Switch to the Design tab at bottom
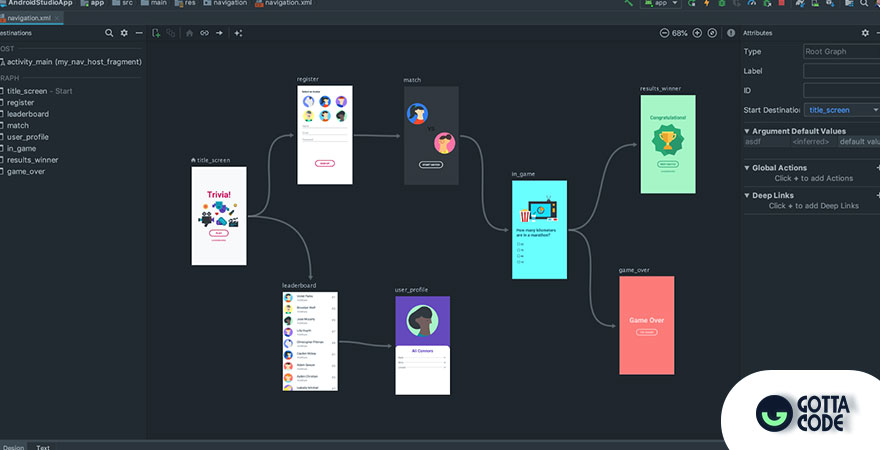 click(13, 447)
